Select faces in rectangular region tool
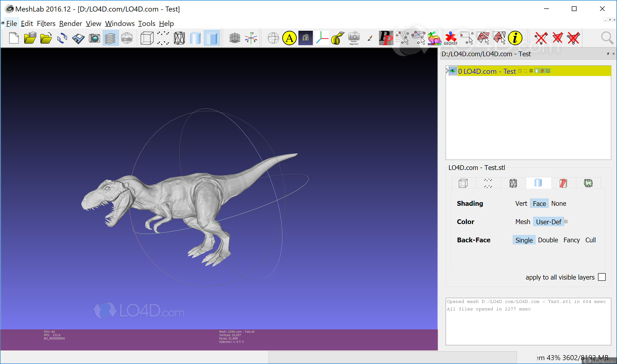 (x=483, y=38)
